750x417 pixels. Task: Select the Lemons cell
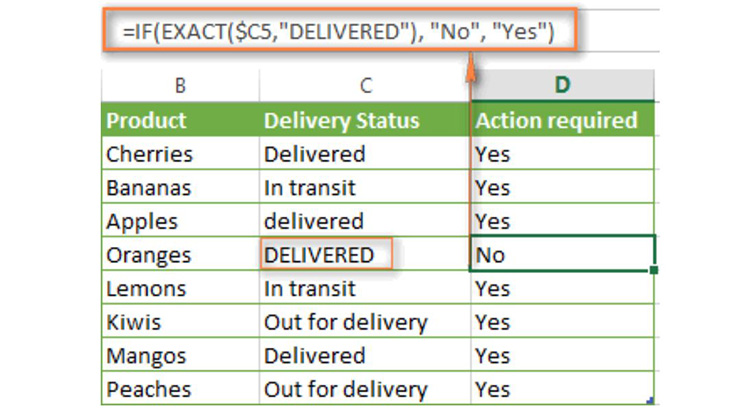point(180,288)
